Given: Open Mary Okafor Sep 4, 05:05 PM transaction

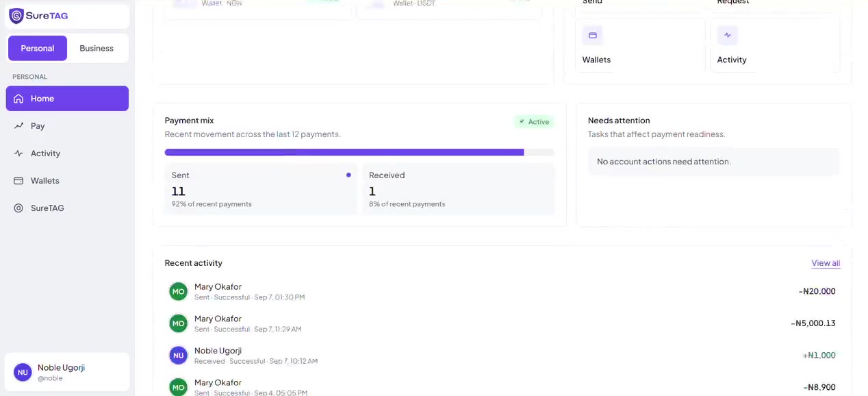Looking at the screenshot, I should click(502, 386).
